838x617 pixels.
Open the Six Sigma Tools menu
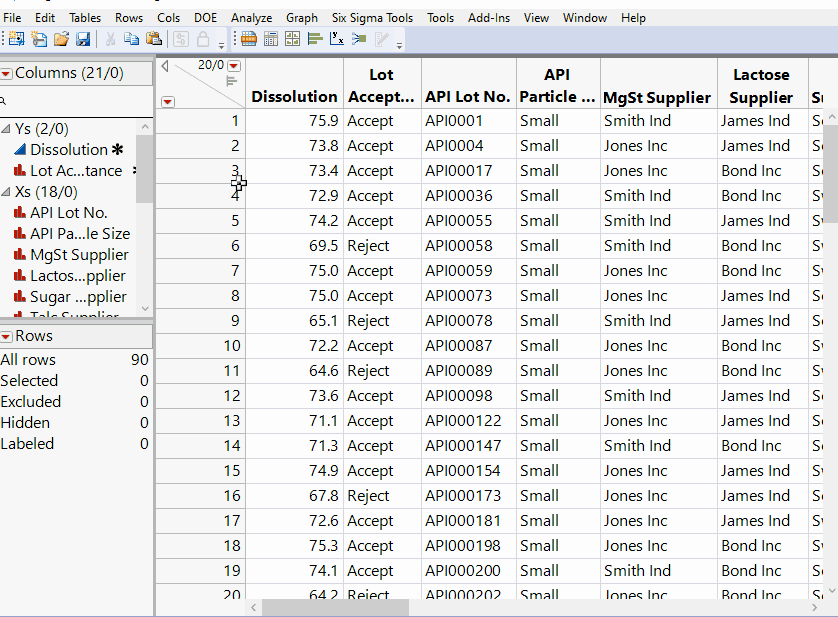click(x=372, y=18)
